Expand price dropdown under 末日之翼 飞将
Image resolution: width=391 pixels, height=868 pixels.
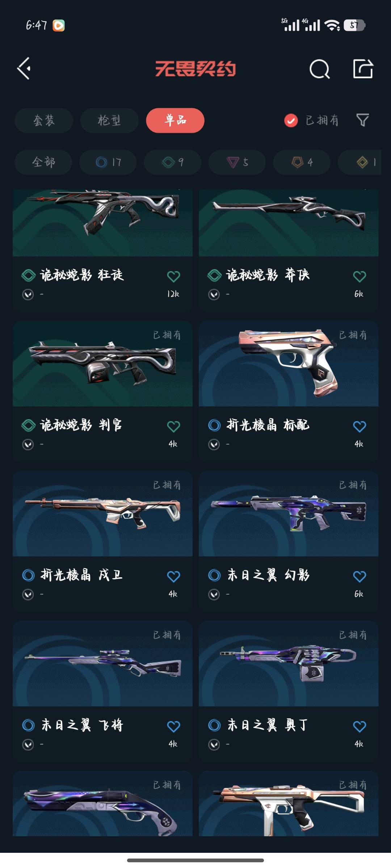28,745
